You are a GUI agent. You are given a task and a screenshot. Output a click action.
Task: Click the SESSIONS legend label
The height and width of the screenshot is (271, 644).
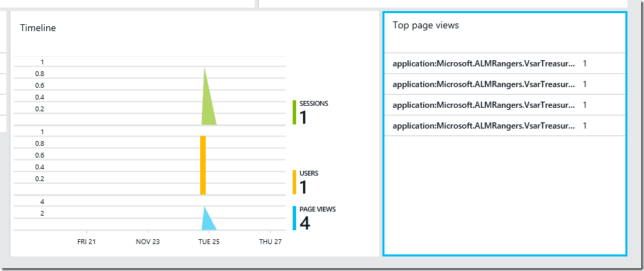pos(314,104)
